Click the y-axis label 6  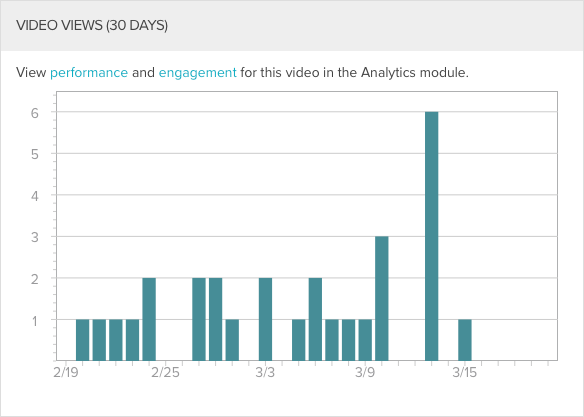[35, 113]
